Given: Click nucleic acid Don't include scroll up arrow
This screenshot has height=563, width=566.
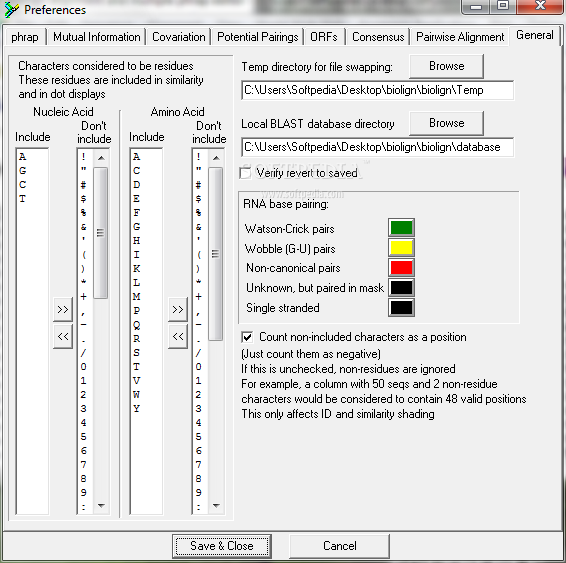Looking at the screenshot, I should [101, 158].
